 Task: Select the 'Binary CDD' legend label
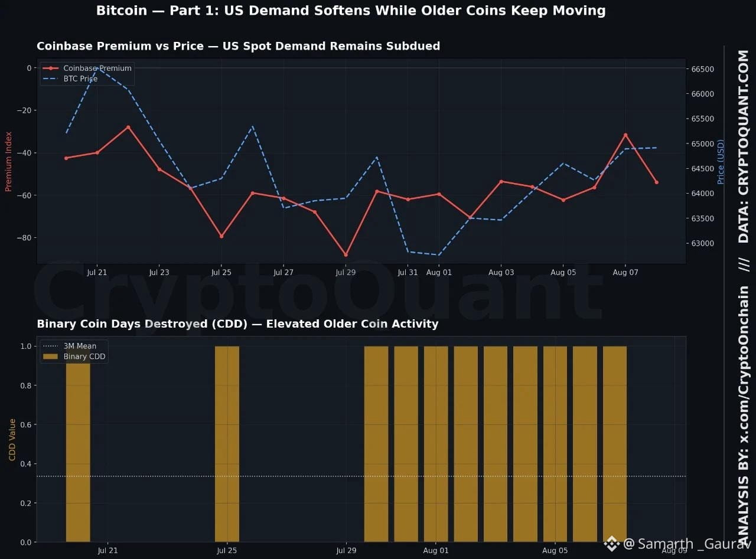pyautogui.click(x=84, y=357)
